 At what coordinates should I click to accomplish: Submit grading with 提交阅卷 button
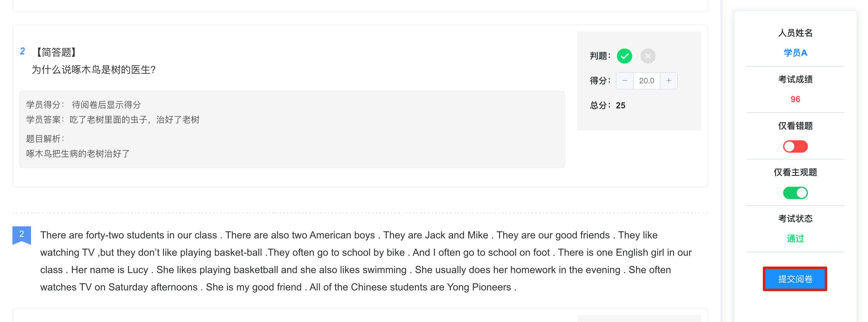pyautogui.click(x=795, y=279)
